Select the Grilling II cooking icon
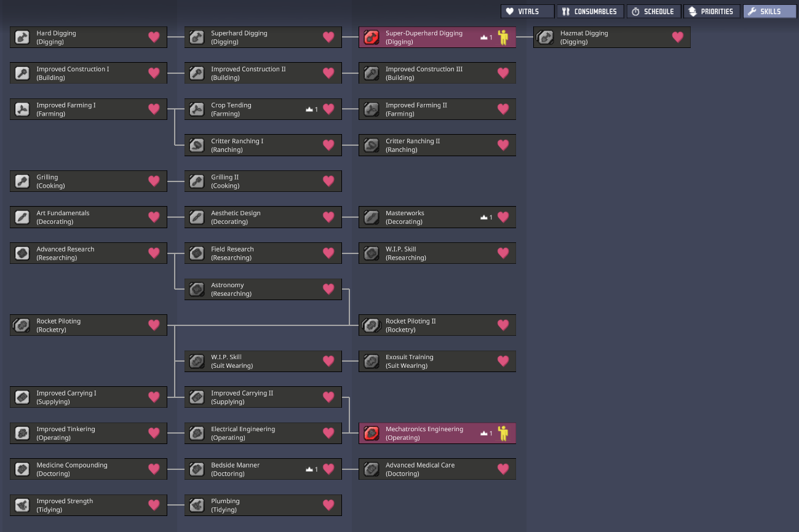This screenshot has height=532, width=799. pos(197,181)
